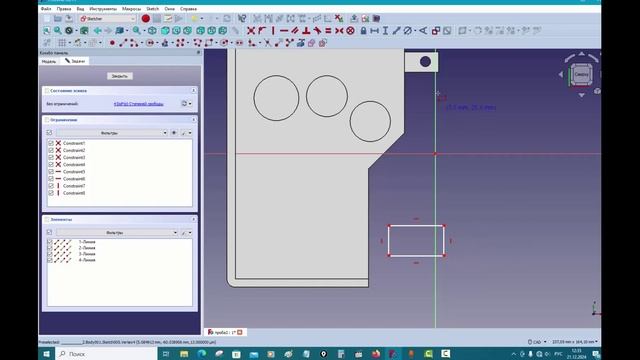Open the Справка menu
The image size is (640, 360).
pyautogui.click(x=188, y=9)
